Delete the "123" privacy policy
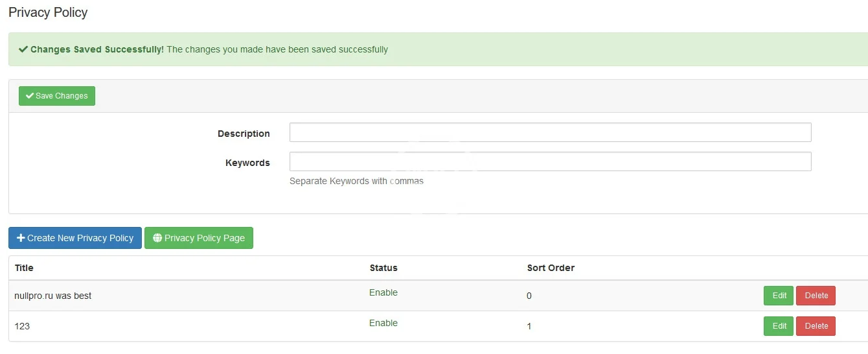This screenshot has height=354, width=868. tap(816, 326)
